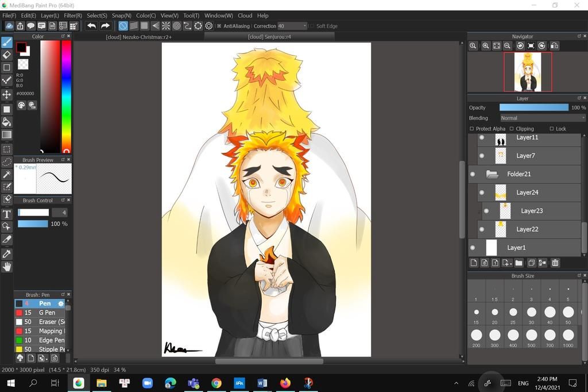This screenshot has width=588, height=392.
Task: Pick the Eyedropper tool
Action: coord(7,254)
